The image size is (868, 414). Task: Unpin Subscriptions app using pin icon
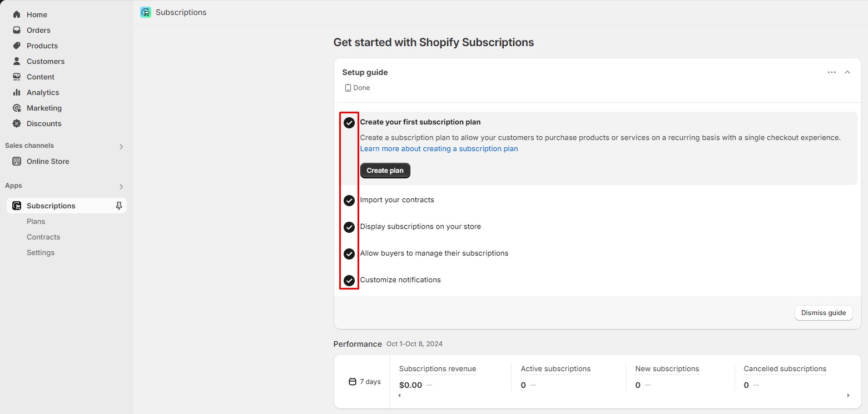click(118, 206)
